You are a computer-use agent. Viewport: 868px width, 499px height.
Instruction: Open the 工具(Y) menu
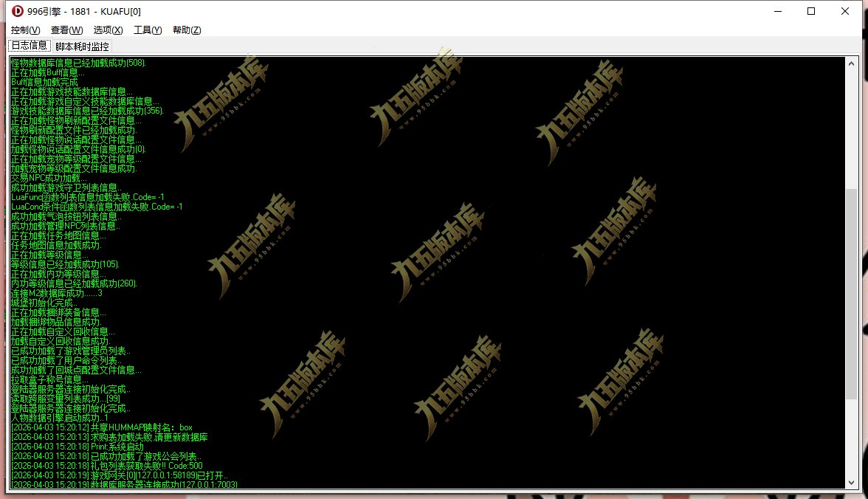(x=148, y=30)
